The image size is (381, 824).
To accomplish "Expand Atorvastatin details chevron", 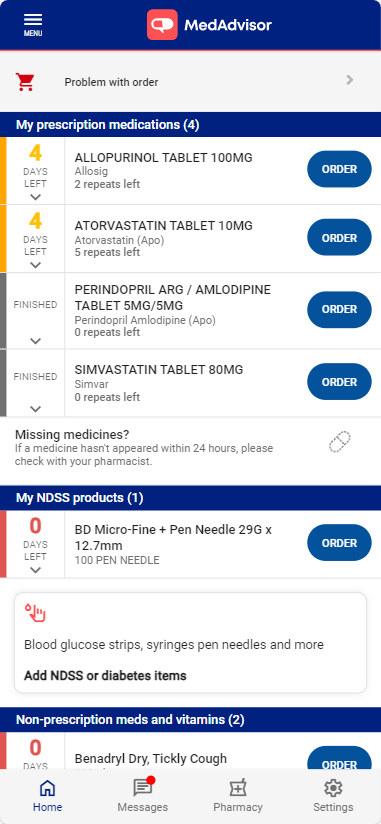I will (x=35, y=265).
